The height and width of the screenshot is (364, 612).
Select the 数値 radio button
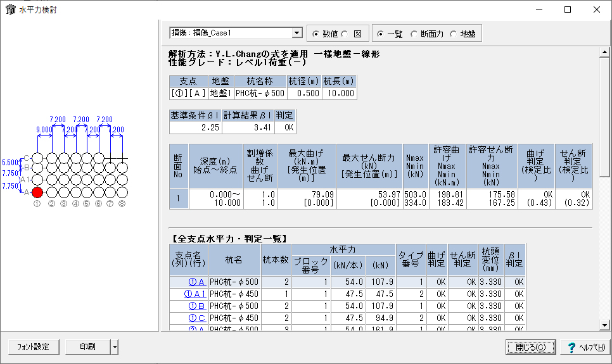[x=316, y=34]
